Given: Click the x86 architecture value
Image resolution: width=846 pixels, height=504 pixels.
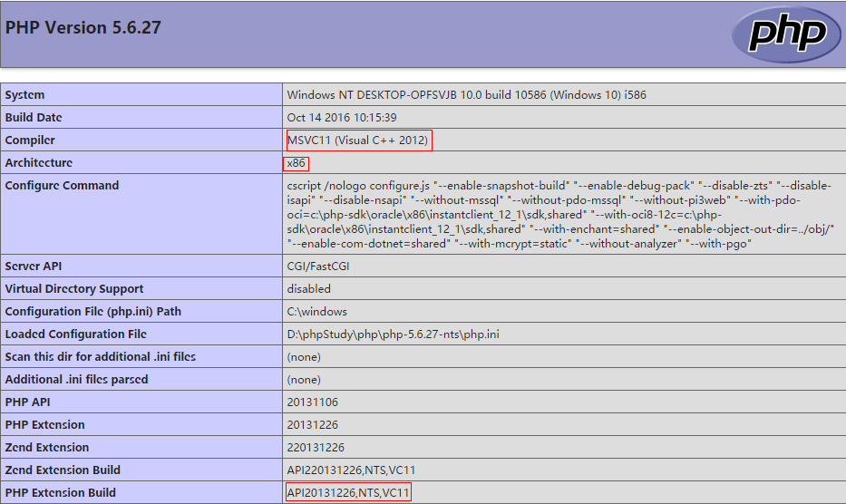Looking at the screenshot, I should 297,163.
